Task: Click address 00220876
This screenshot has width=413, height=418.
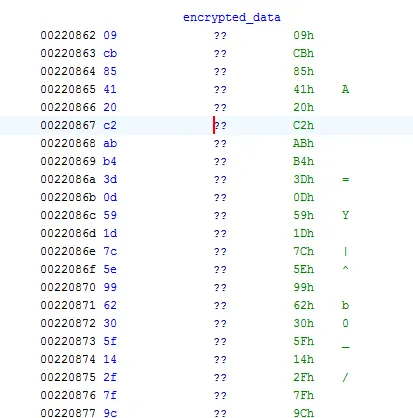Action: pyautogui.click(x=68, y=395)
